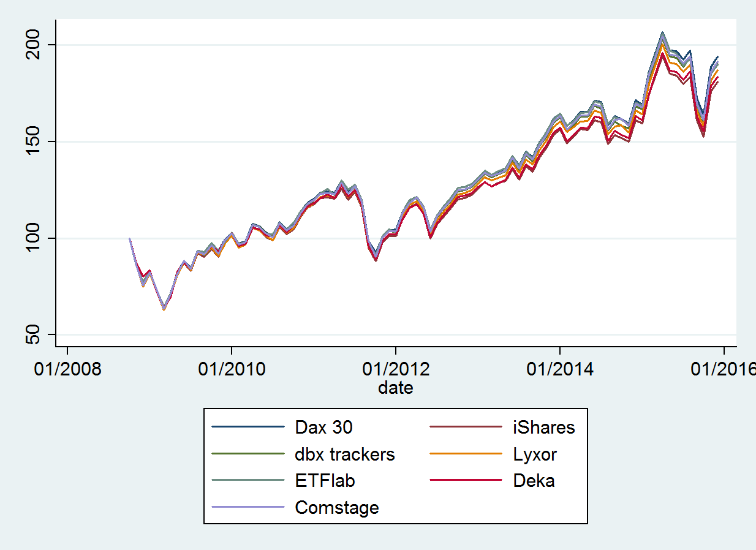Screen dimensions: 756x550
Task: Select the Deka legend label
Action: coord(534,481)
